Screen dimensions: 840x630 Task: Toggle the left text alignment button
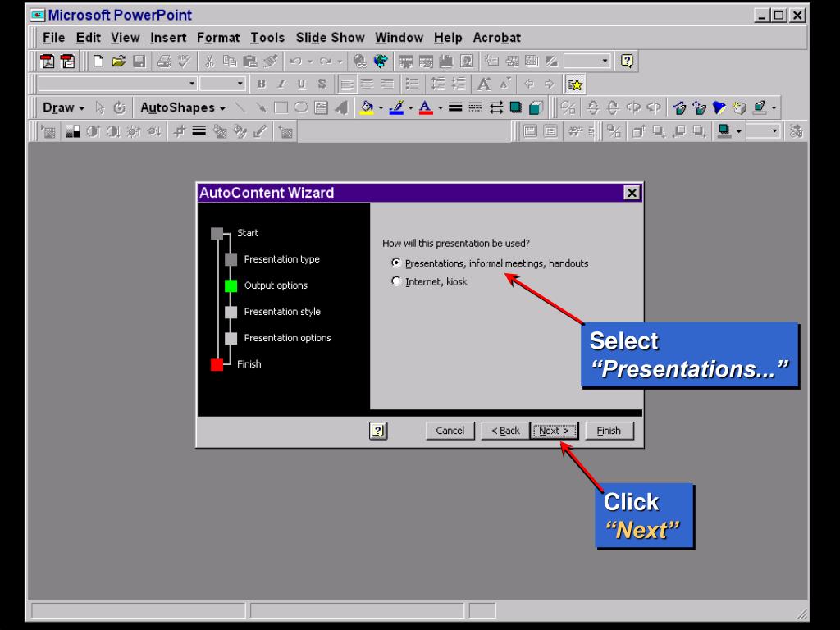tap(347, 84)
